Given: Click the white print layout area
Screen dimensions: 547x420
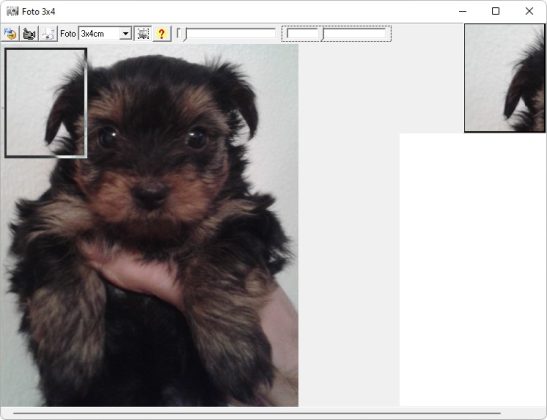Looking at the screenshot, I should tap(473, 269).
